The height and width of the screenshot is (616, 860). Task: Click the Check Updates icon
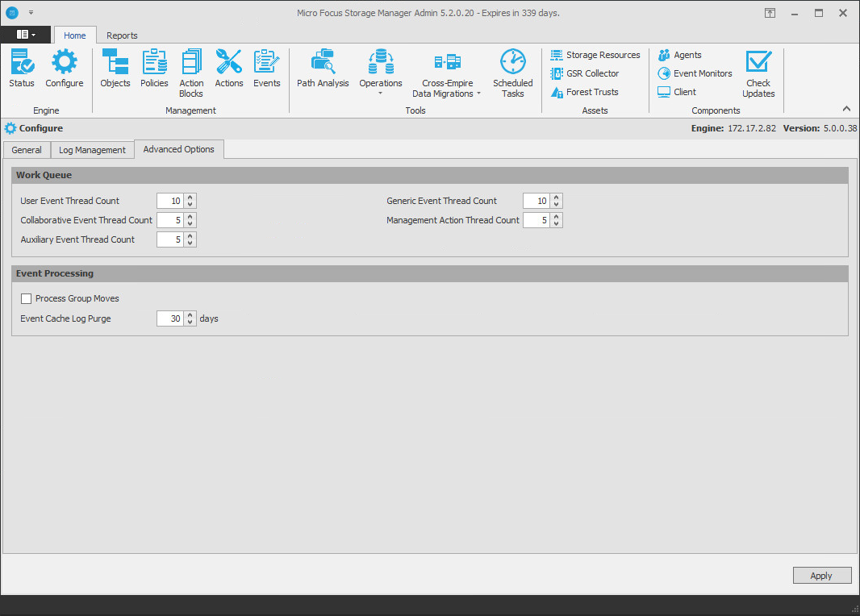point(758,73)
